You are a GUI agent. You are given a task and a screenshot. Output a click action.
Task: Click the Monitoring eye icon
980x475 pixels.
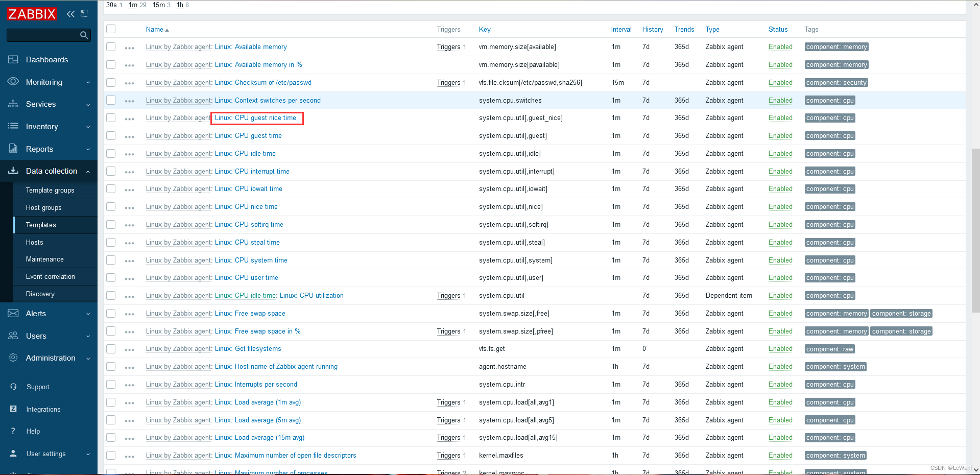(x=13, y=82)
